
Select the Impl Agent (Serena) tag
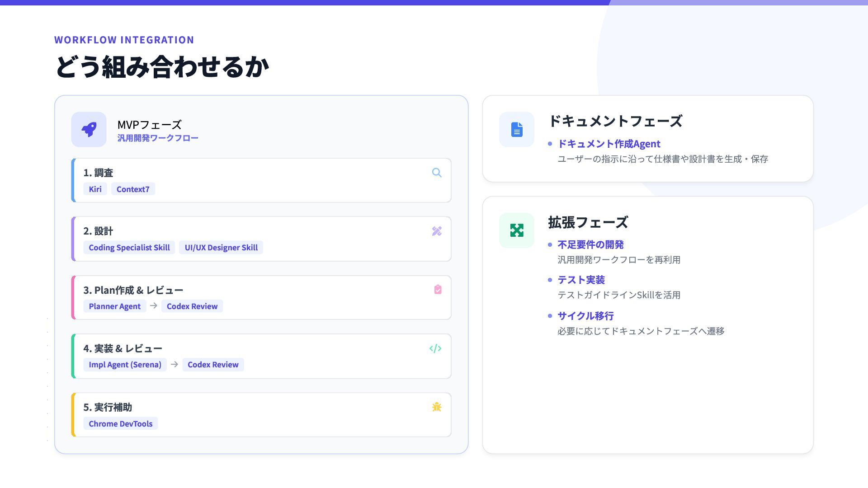coord(125,365)
